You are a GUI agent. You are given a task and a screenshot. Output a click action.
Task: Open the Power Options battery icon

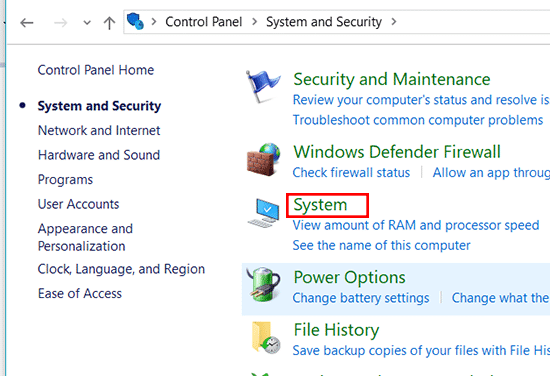pyautogui.click(x=264, y=284)
